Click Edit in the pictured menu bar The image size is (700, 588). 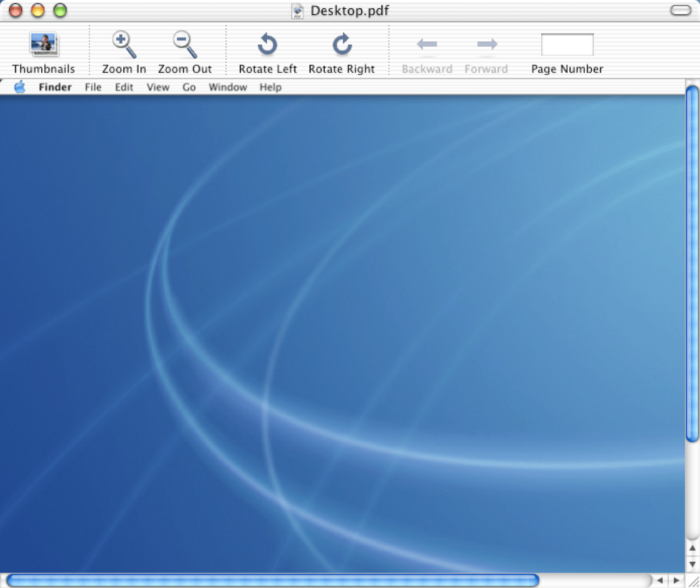[124, 87]
